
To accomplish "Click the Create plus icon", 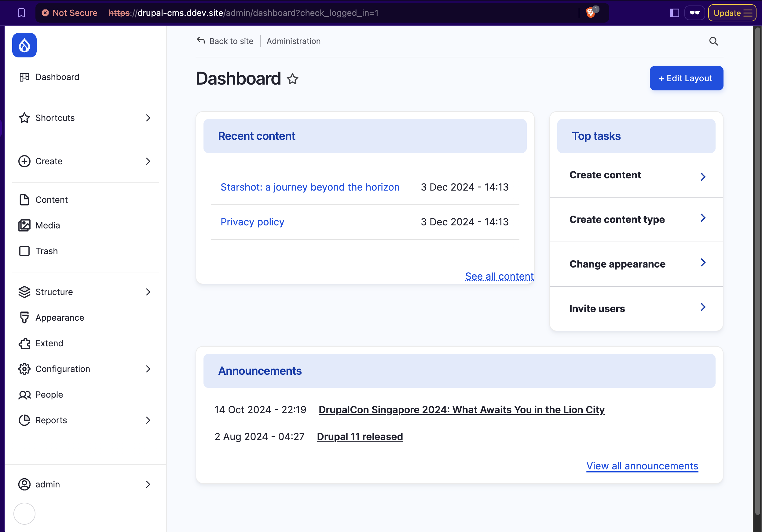I will [x=24, y=161].
